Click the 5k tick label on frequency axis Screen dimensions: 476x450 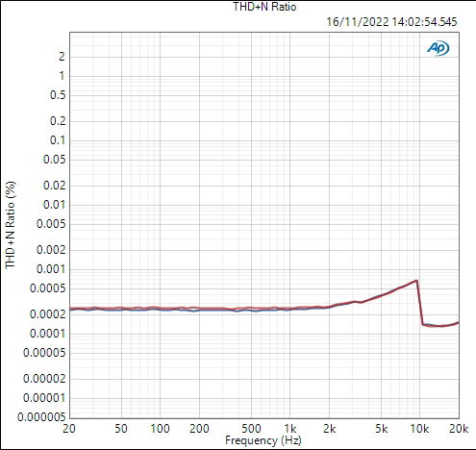(381, 429)
